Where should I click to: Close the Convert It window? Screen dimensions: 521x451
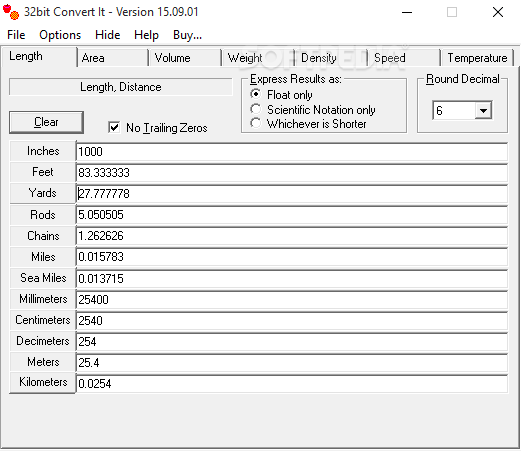tap(498, 12)
